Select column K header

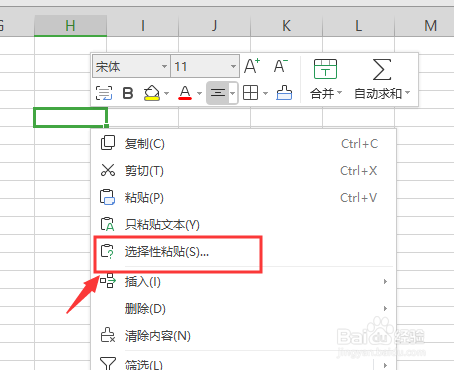pos(287,25)
